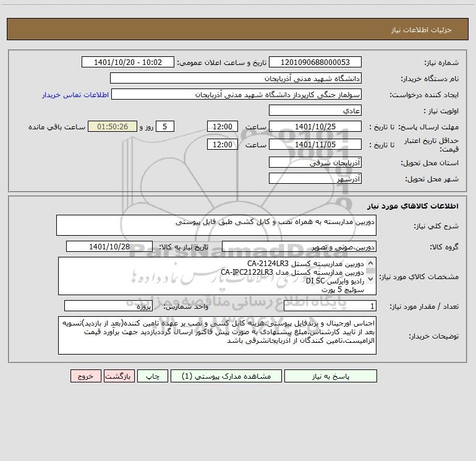Click goods group field دوربین،صوتی و تصویر
The width and height of the screenshot is (476, 461).
pos(299,246)
